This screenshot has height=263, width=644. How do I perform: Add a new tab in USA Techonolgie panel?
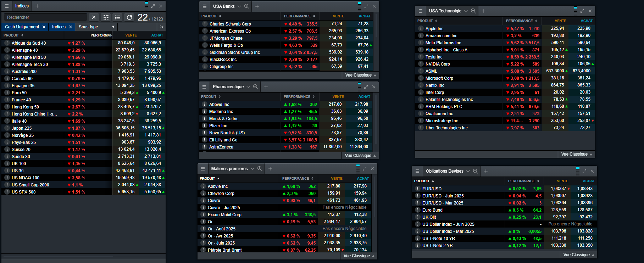[x=483, y=11]
